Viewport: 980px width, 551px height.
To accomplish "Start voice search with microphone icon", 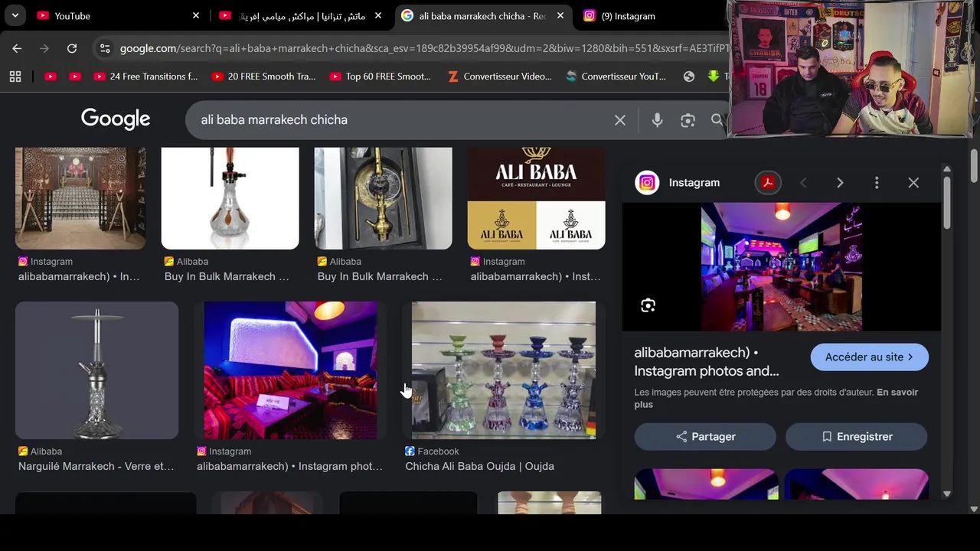I will coord(657,120).
